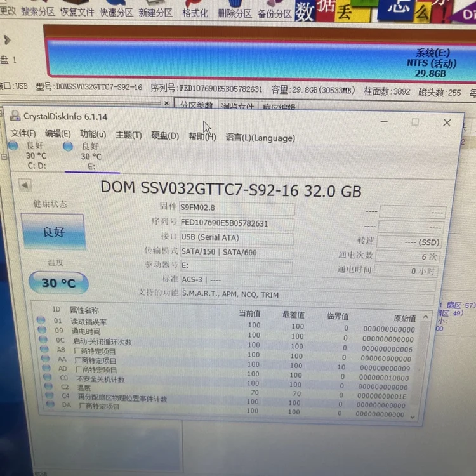Select the 系统(E:) NTFS partition bar
The height and width of the screenshot is (476, 476).
[261, 60]
